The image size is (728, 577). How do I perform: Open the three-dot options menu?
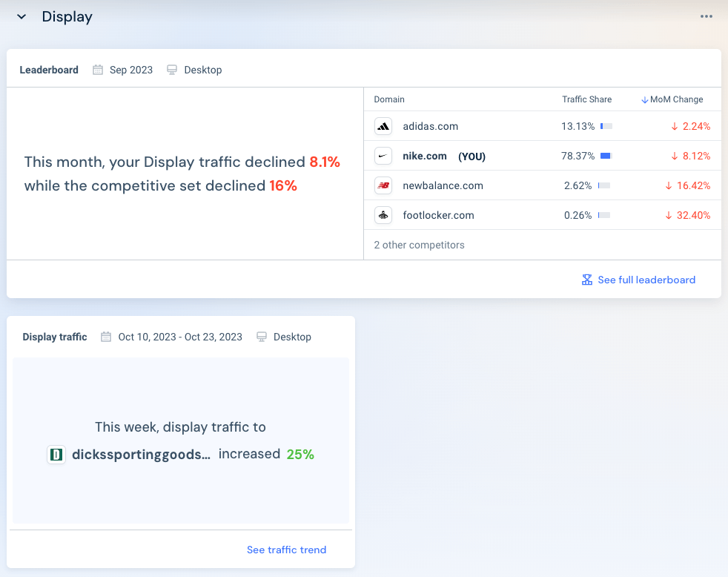point(706,16)
